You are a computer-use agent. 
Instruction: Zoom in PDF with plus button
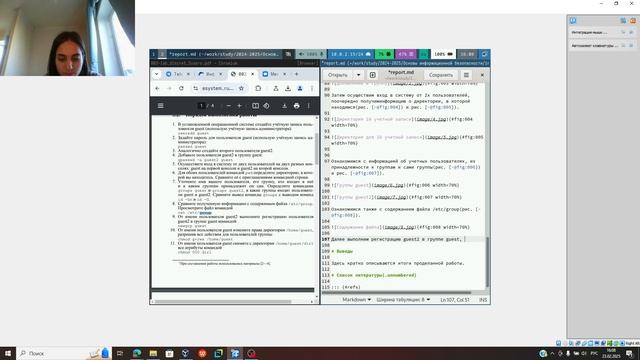(x=240, y=106)
